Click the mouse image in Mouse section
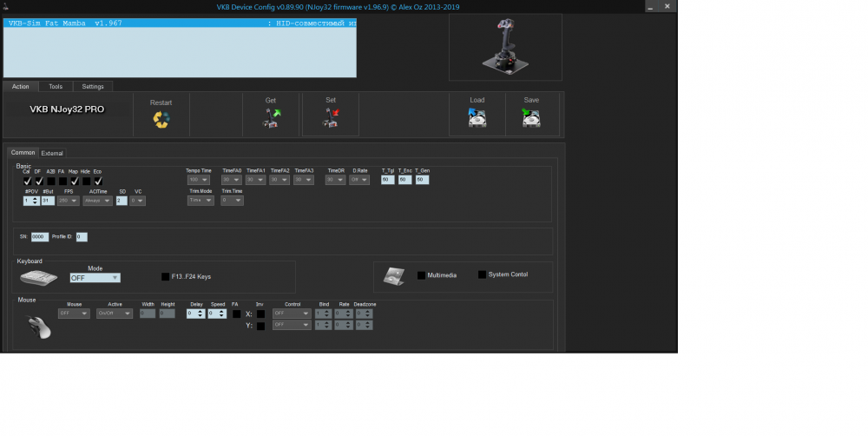Image resolution: width=868 pixels, height=436 pixels. [x=39, y=327]
